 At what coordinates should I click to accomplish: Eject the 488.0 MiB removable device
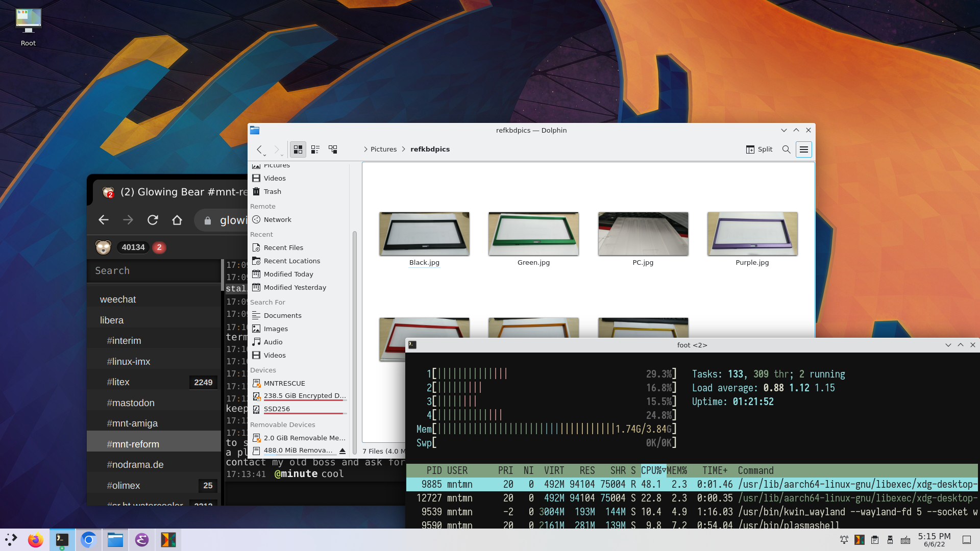coord(342,450)
